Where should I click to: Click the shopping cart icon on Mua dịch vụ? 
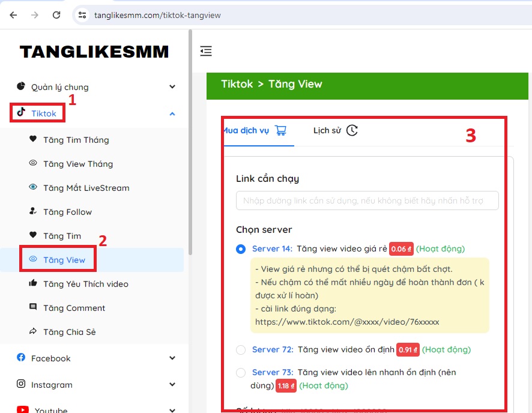[x=281, y=130]
